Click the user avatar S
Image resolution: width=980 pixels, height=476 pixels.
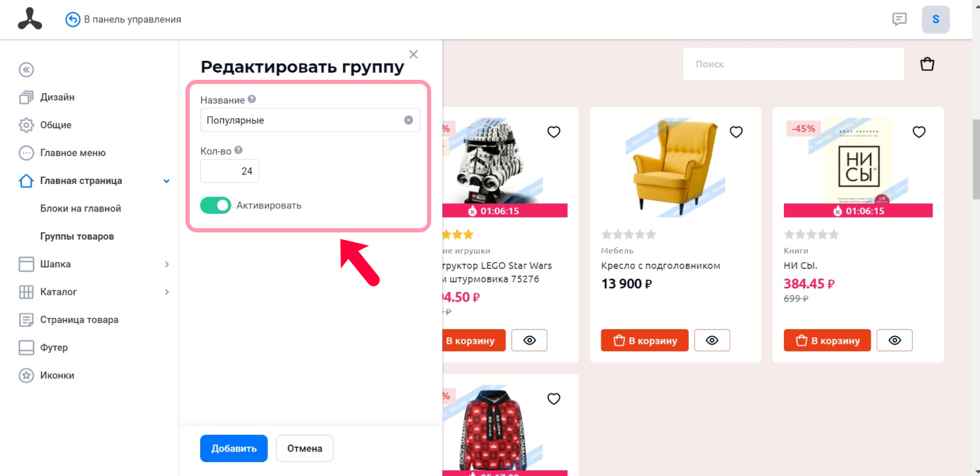(936, 20)
